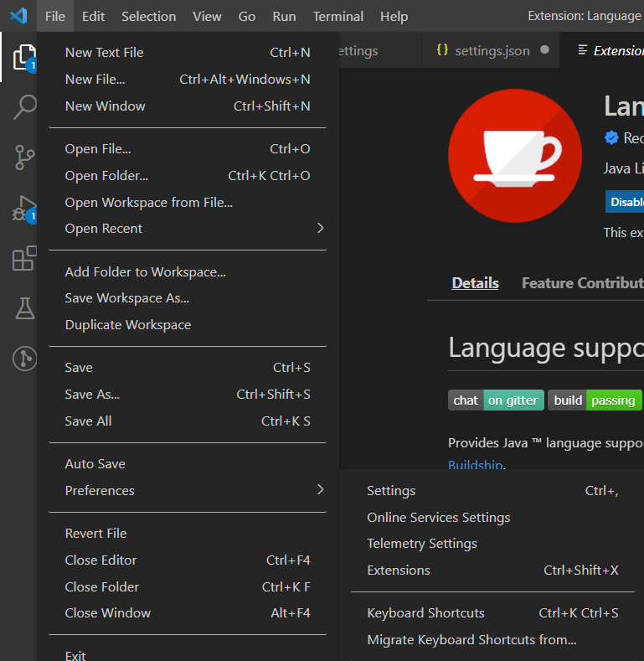Click the Java coffee cup extension logo
This screenshot has width=644, height=661.
515,156
